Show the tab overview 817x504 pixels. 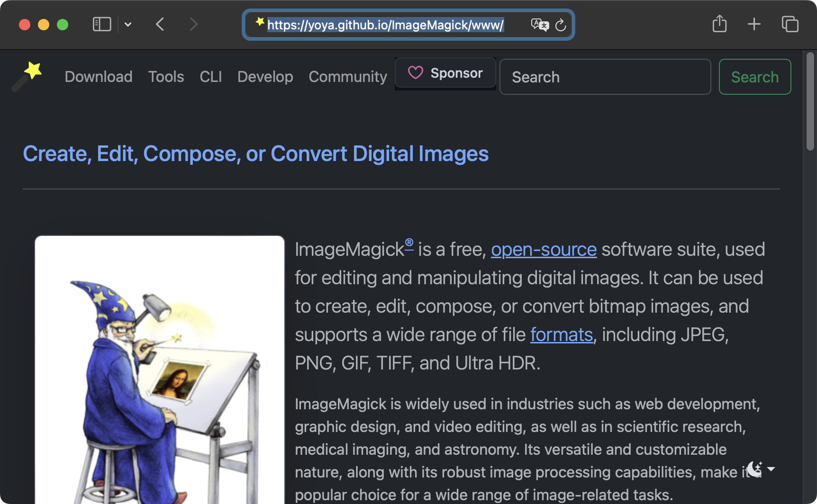pyautogui.click(x=790, y=24)
